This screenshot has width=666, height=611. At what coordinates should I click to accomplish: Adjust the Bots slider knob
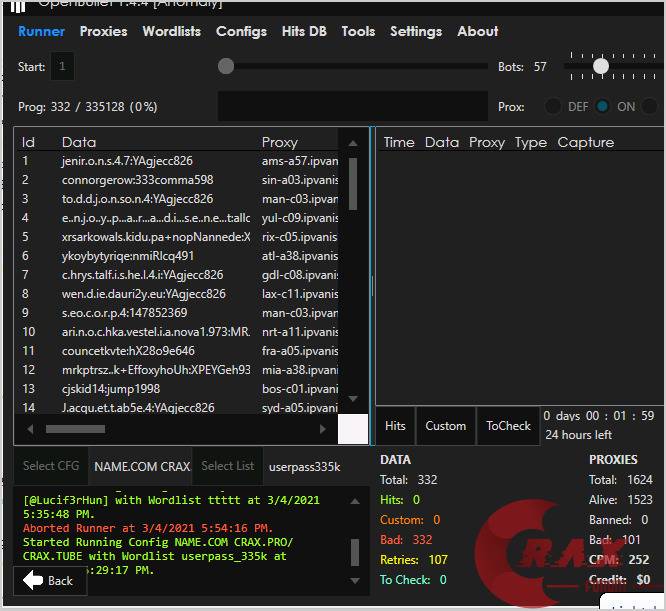(x=601, y=66)
